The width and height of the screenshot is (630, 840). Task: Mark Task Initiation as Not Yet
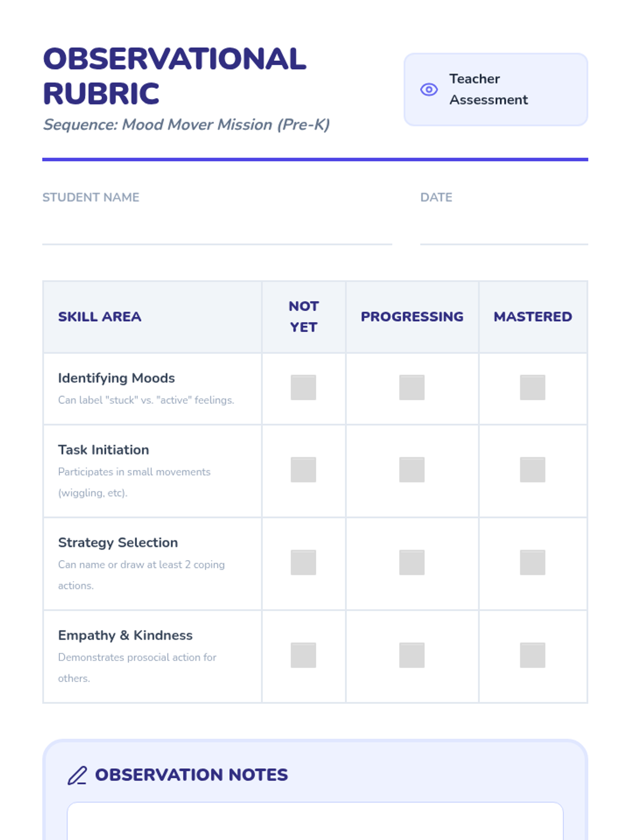click(303, 470)
